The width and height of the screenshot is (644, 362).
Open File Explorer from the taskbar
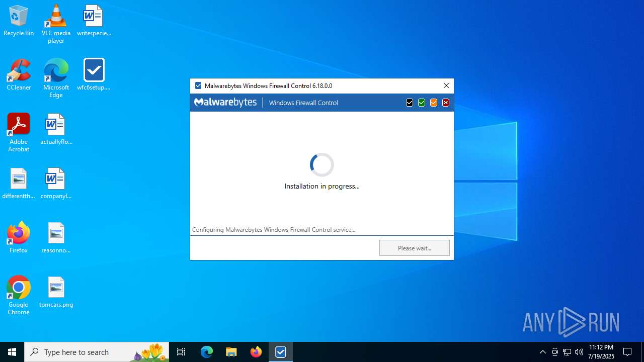(231, 352)
